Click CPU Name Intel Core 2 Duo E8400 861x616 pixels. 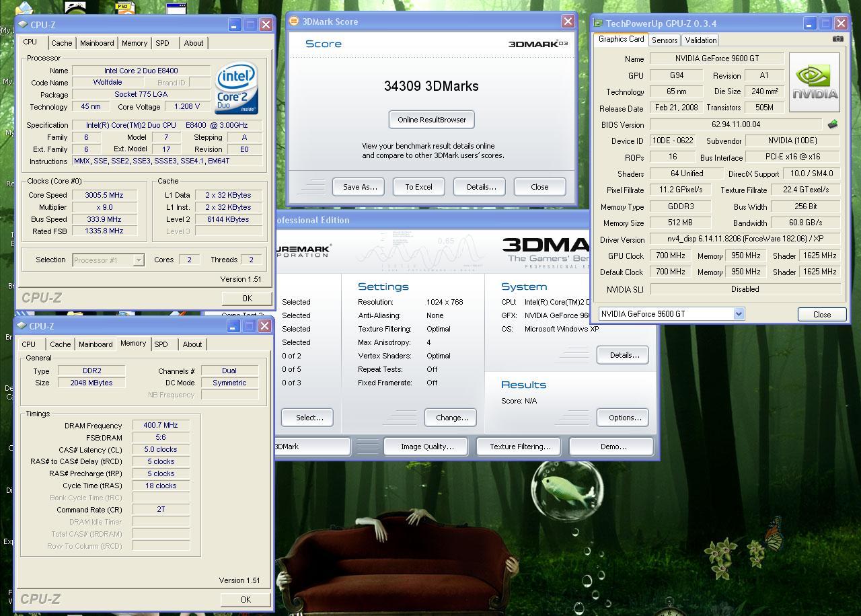(x=141, y=71)
